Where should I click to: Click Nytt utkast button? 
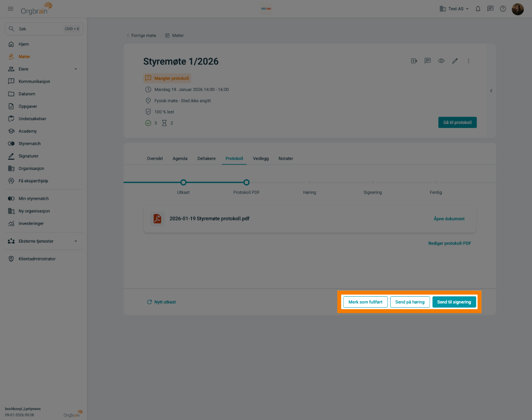click(x=161, y=302)
